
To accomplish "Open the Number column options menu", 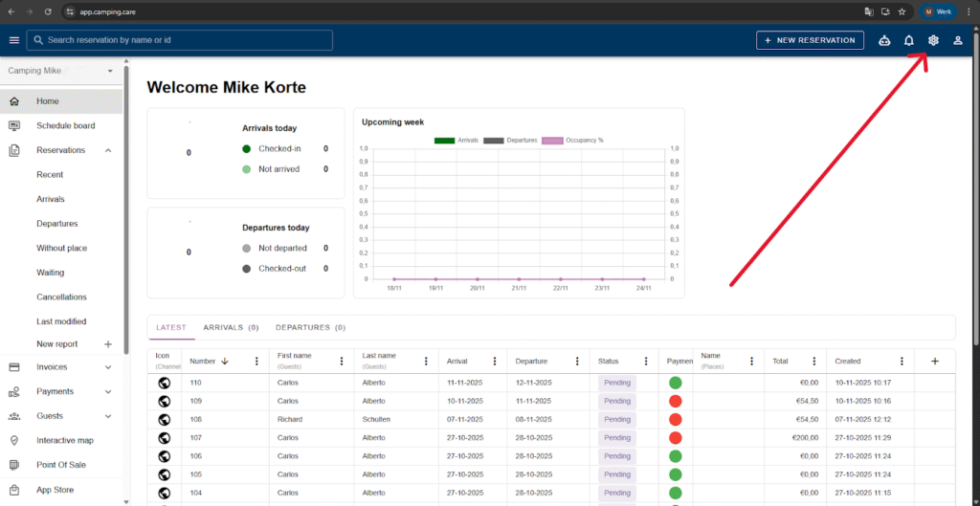I will click(256, 362).
